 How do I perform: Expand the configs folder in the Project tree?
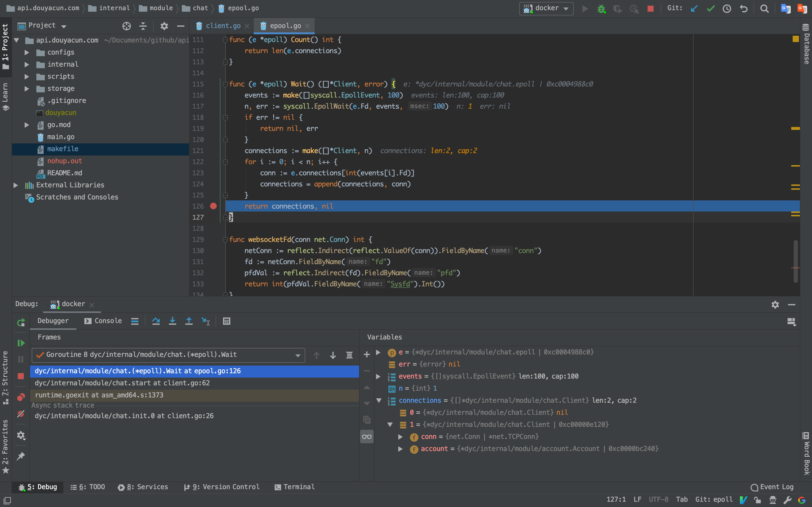(x=27, y=52)
